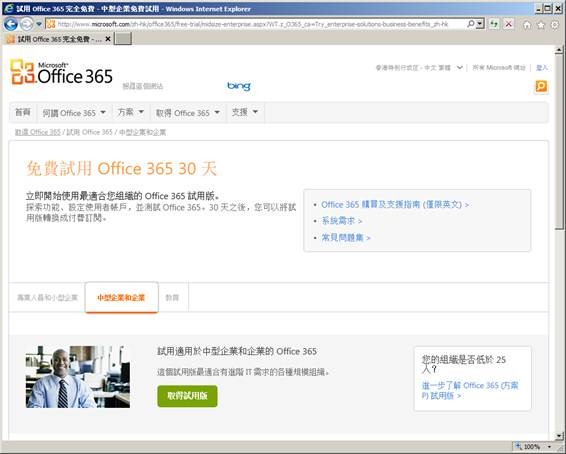Open Favorites using the star icon
Screen dimensions: 566x454
[541, 25]
